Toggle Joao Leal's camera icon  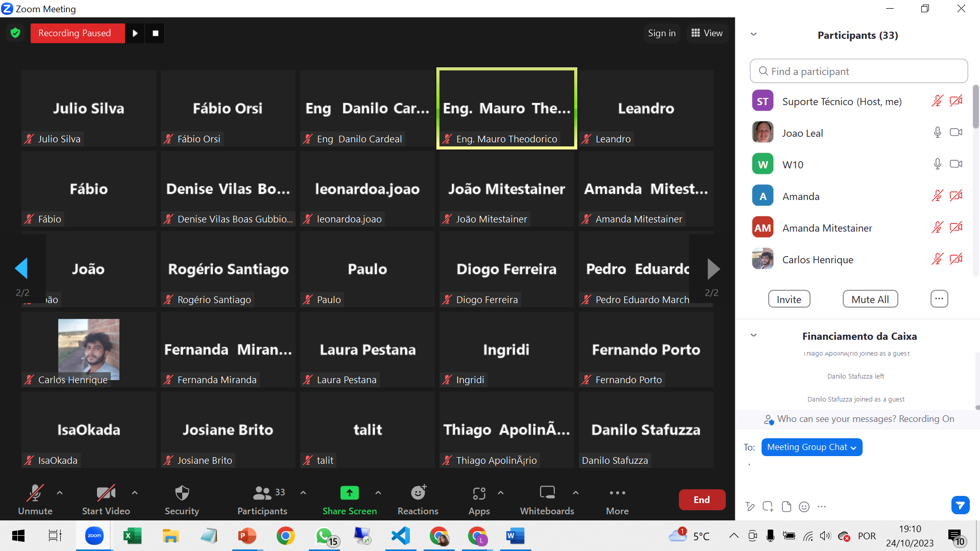pos(956,133)
